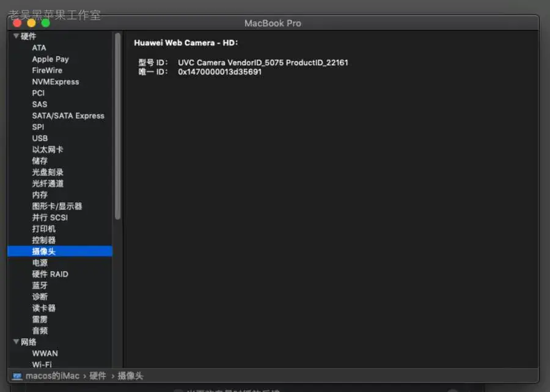550x392 pixels.
Task: Select highlighted 摄像头 camera entry
Action: (x=60, y=251)
